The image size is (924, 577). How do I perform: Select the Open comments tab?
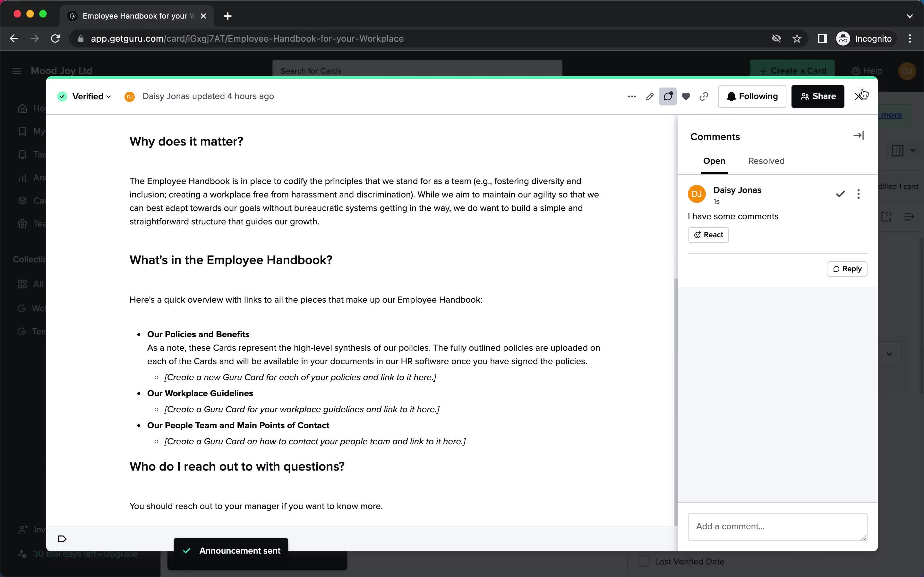[x=714, y=161]
